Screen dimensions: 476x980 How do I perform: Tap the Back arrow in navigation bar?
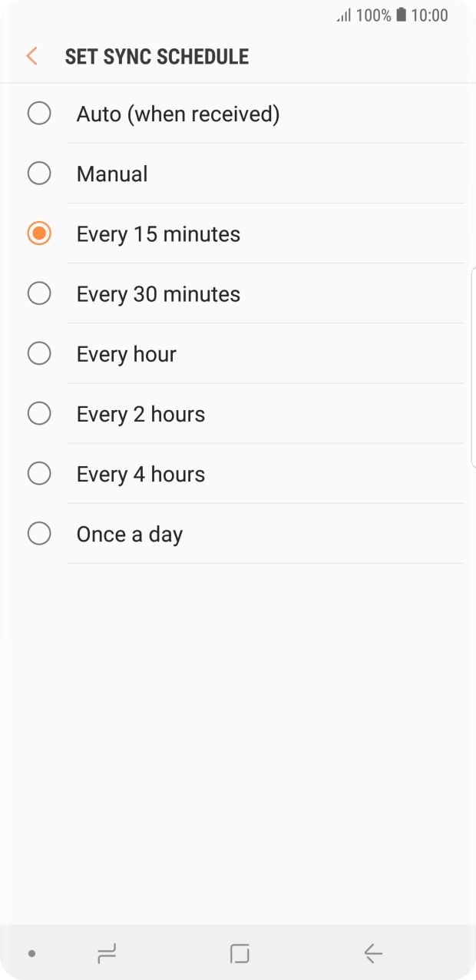click(x=372, y=954)
